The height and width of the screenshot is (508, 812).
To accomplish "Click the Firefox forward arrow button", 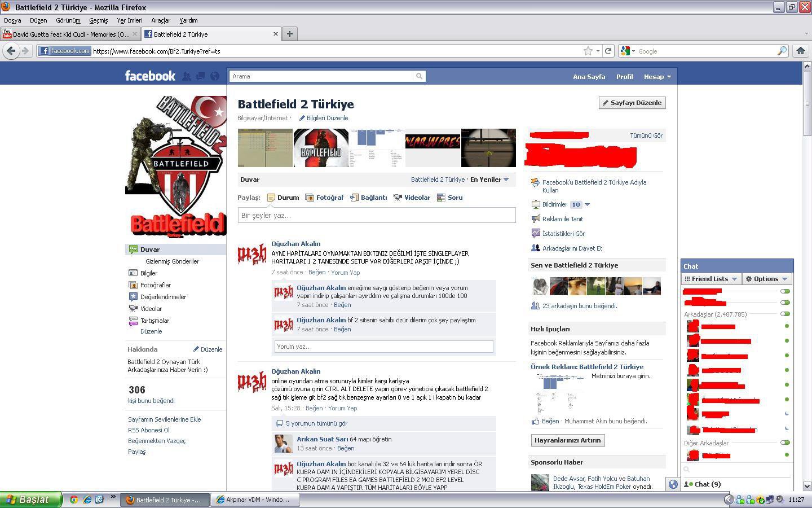I will (x=25, y=51).
